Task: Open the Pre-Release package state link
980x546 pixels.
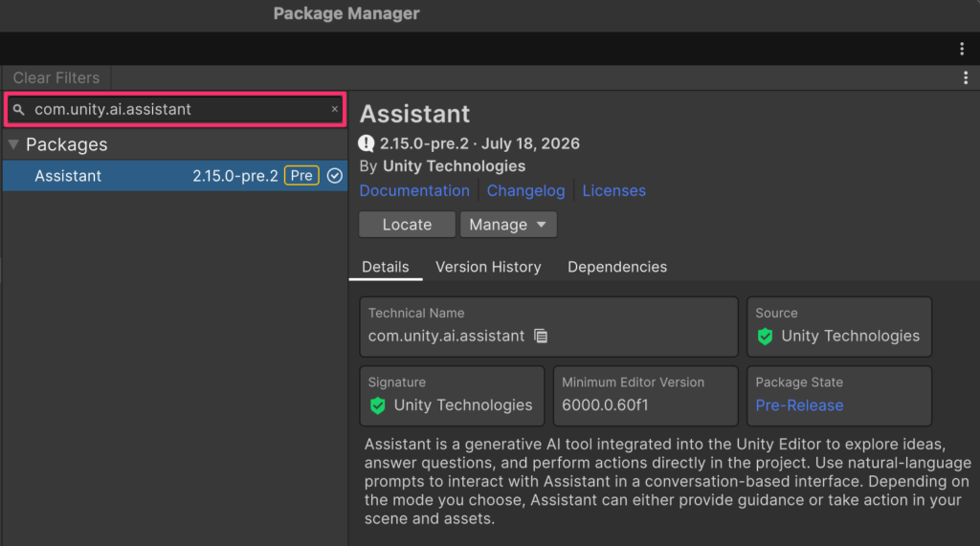Action: click(799, 405)
